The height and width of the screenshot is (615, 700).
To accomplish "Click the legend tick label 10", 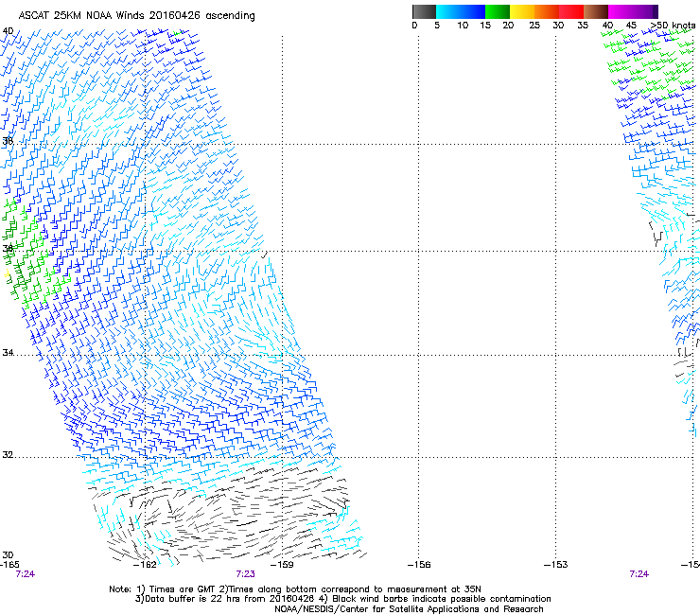I will 463,26.
